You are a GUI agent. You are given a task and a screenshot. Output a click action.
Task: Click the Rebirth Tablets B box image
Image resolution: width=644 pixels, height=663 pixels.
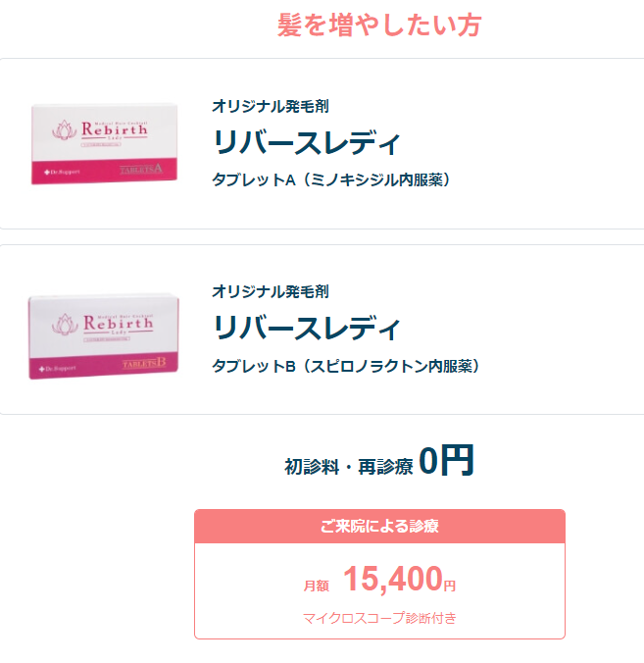coord(104,334)
